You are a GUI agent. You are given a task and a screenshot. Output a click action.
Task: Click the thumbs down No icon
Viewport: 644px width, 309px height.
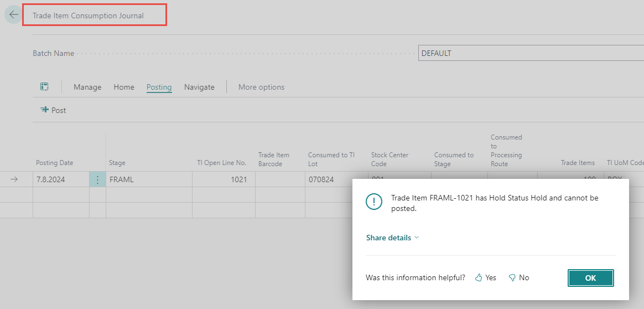pyautogui.click(x=512, y=278)
